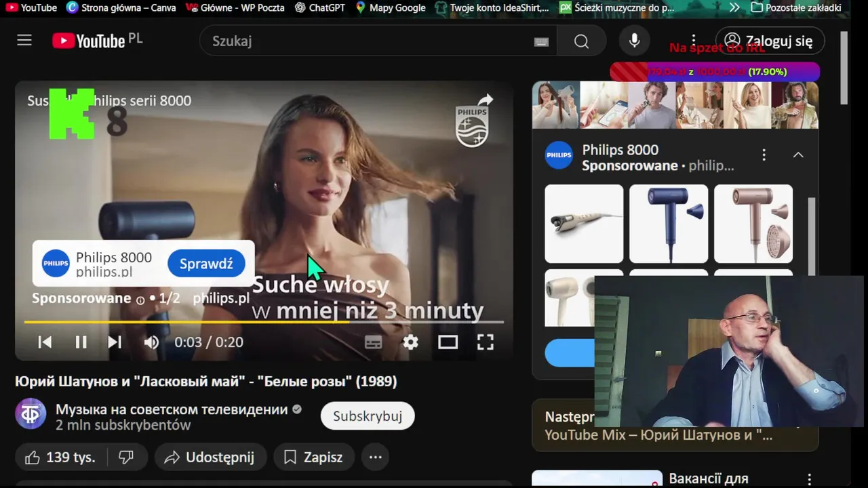Open Główne - WP Poczta bookmark
The width and height of the screenshot is (868, 488).
pos(235,7)
